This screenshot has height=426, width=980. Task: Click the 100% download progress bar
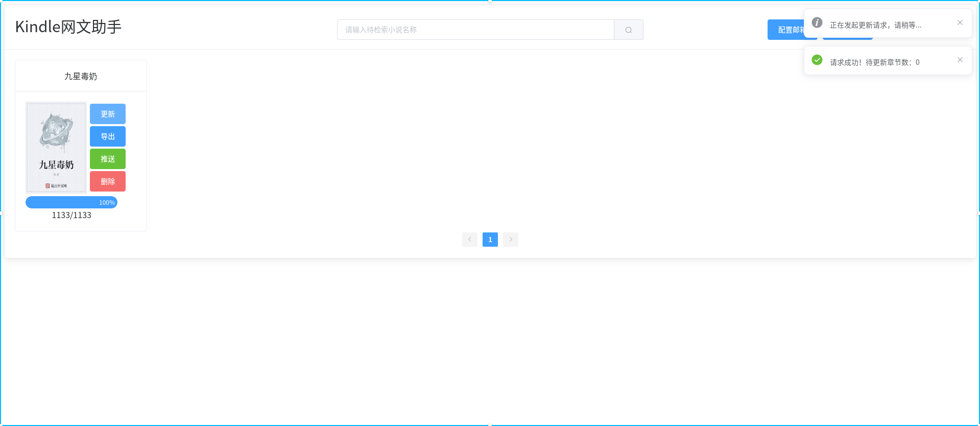pos(71,202)
